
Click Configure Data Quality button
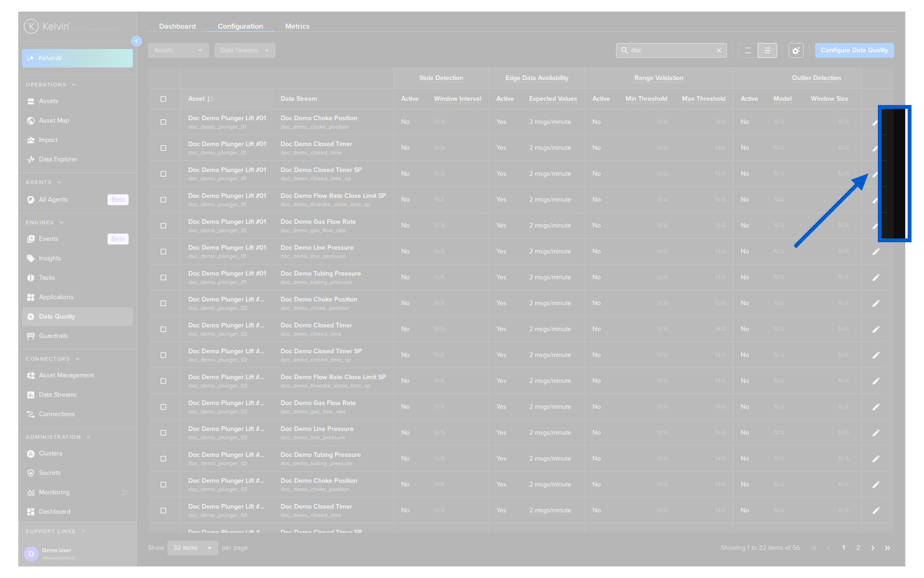click(x=854, y=50)
